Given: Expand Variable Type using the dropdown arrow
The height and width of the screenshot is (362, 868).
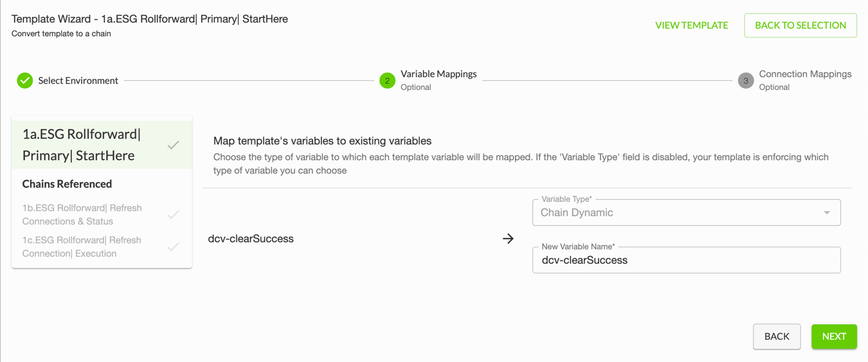Looking at the screenshot, I should 827,213.
